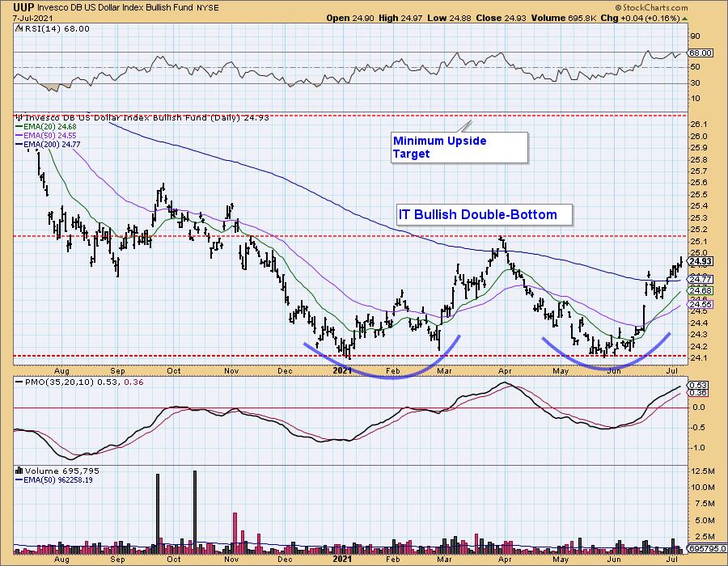Click the High 24.97 header value
This screenshot has height=566, width=728.
[x=400, y=18]
